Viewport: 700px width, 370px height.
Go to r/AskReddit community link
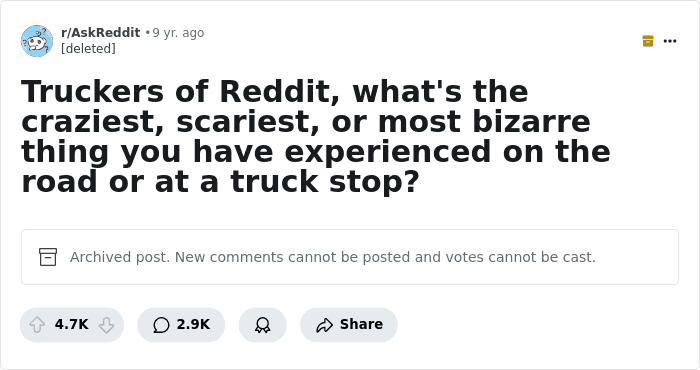click(100, 33)
